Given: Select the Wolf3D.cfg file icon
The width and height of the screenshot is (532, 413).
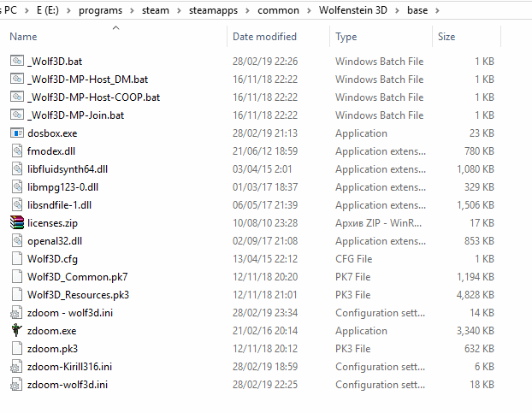Looking at the screenshot, I should click(17, 259).
